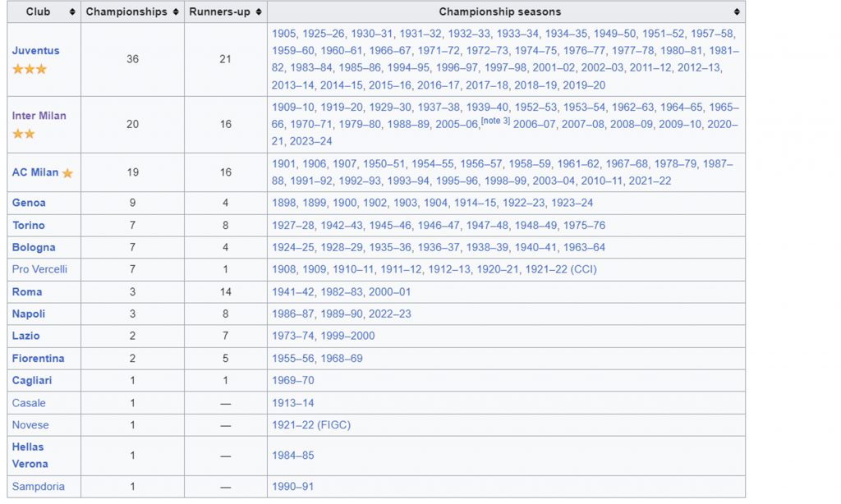Click the Cagliari club link

click(32, 380)
